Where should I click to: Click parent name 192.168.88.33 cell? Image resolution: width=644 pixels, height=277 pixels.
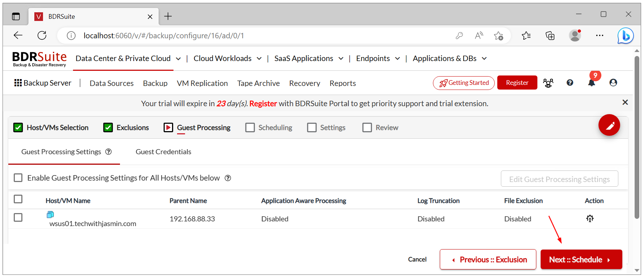(x=192, y=219)
